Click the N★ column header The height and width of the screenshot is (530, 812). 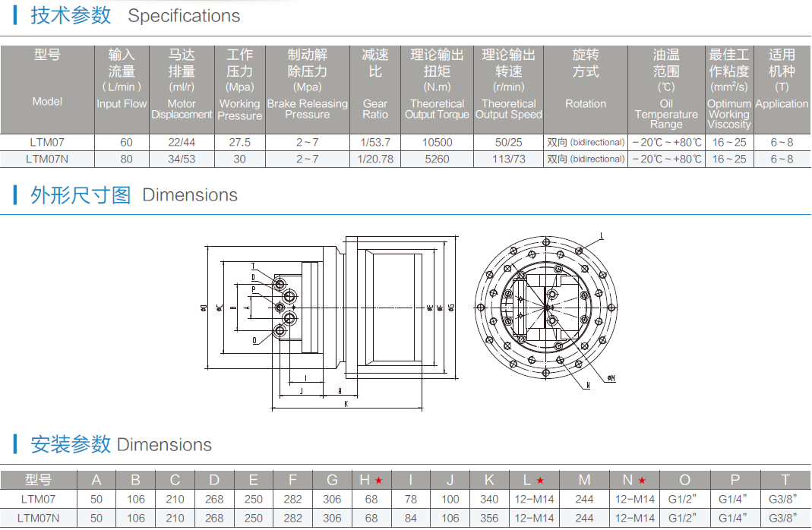(635, 481)
